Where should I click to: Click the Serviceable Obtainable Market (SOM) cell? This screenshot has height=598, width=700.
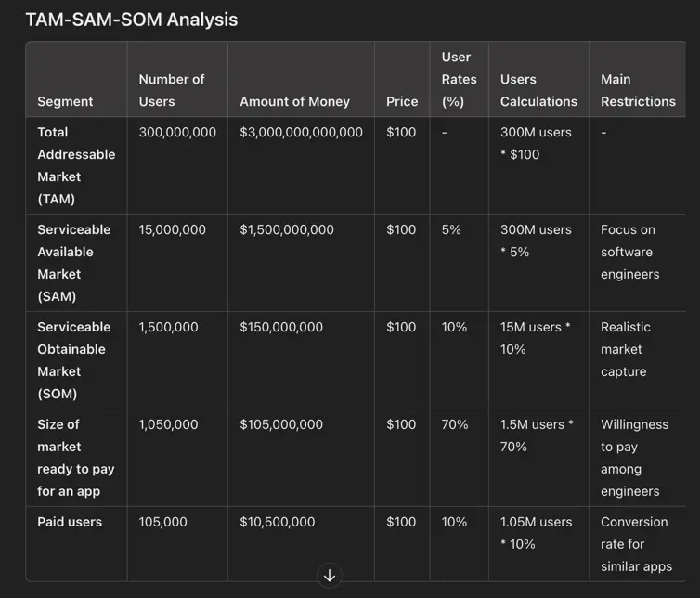tap(76, 360)
